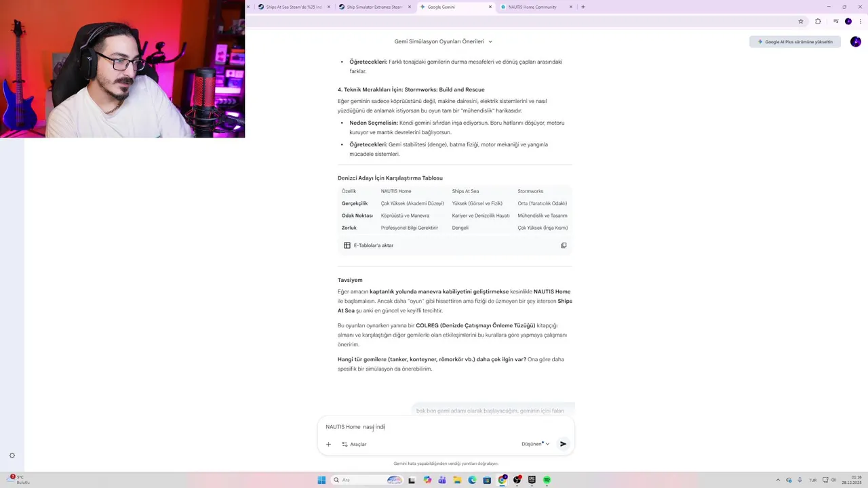Viewport: 868px width, 488px height.
Task: Open OBS Studio from taskbar
Action: click(517, 480)
